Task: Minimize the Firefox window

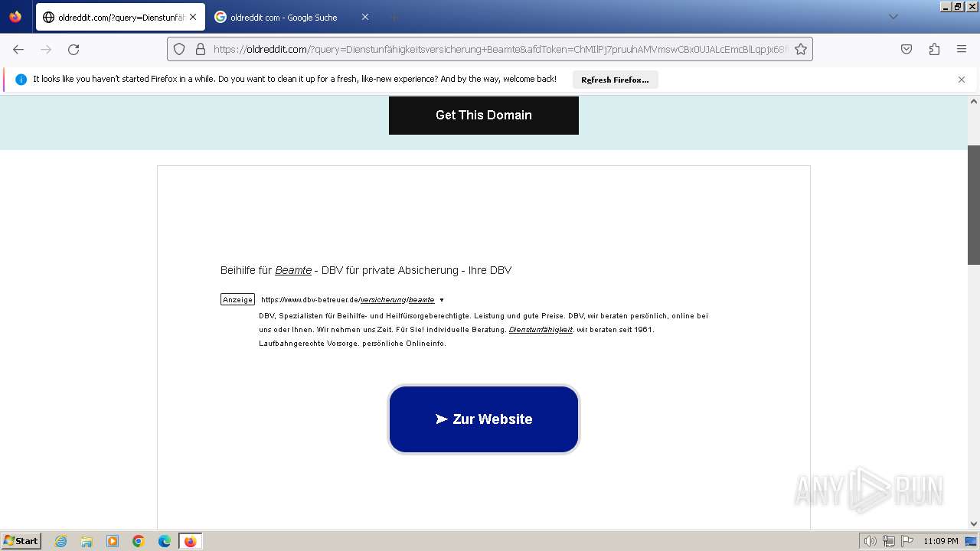Action: [x=946, y=6]
